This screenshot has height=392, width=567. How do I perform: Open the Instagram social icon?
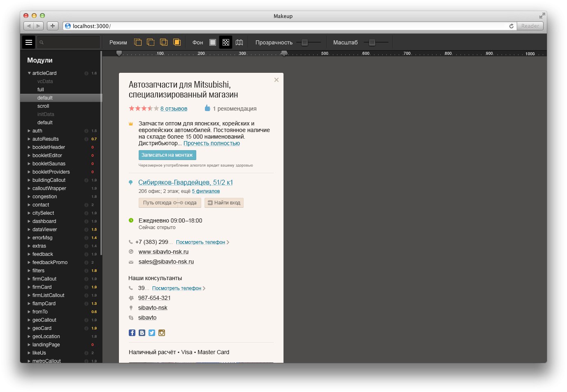[x=162, y=333]
